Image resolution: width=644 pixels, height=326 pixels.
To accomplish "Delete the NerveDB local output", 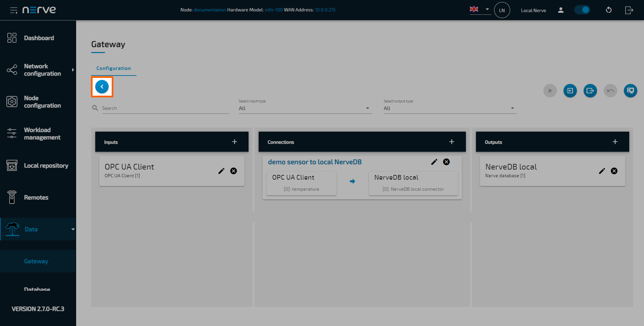I will pos(614,171).
